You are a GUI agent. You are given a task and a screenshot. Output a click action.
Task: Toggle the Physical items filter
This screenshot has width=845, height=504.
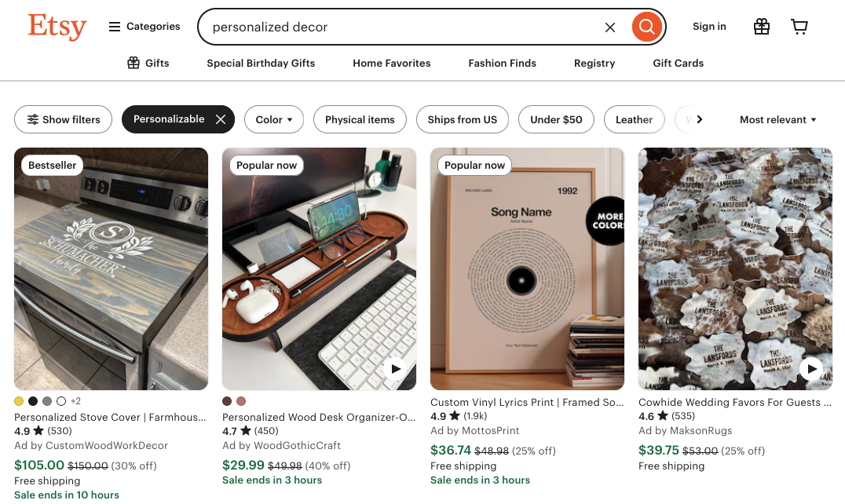click(x=360, y=119)
